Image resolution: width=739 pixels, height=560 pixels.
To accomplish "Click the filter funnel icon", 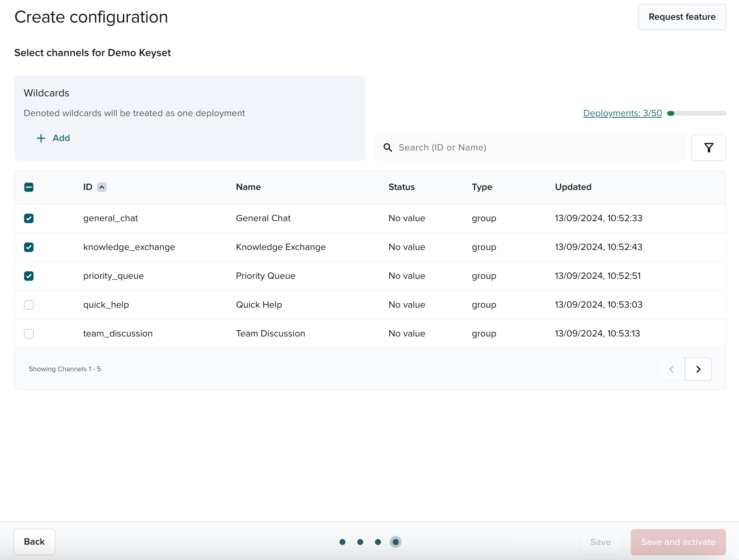I will click(x=709, y=148).
